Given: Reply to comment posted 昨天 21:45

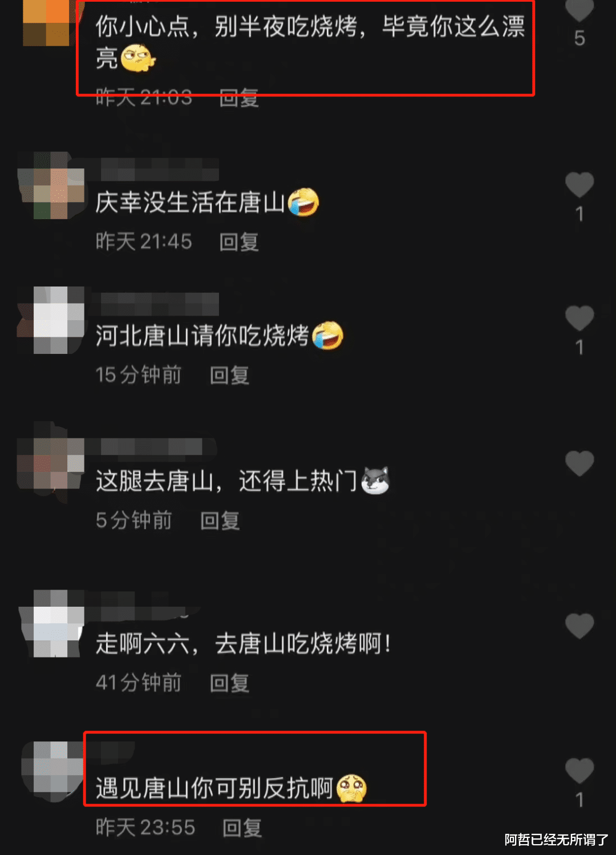Looking at the screenshot, I should [240, 242].
